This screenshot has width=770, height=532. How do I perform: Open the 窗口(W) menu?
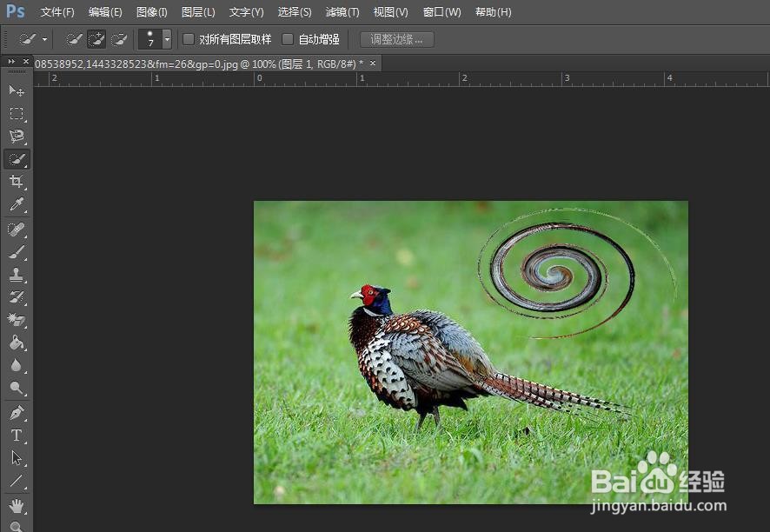click(441, 12)
